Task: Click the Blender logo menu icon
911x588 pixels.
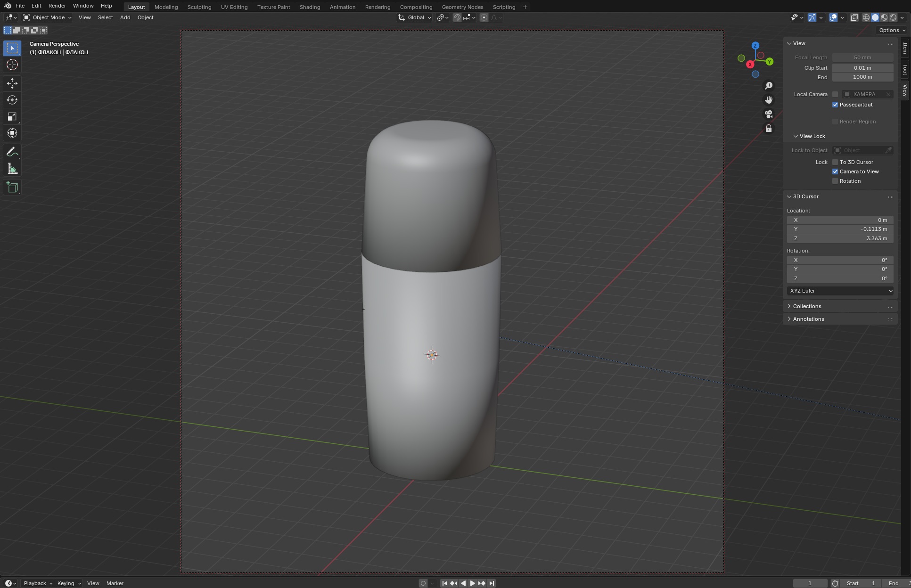Action: [x=8, y=6]
